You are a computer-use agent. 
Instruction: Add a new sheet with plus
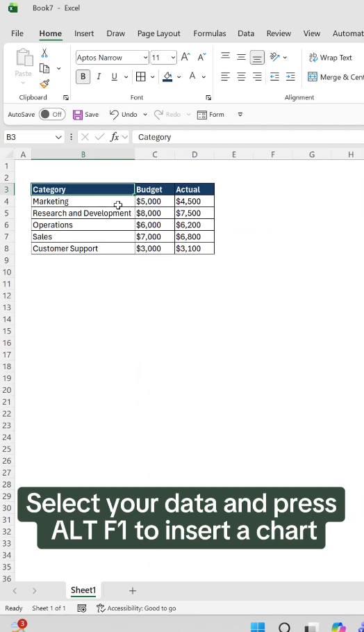pyautogui.click(x=133, y=591)
